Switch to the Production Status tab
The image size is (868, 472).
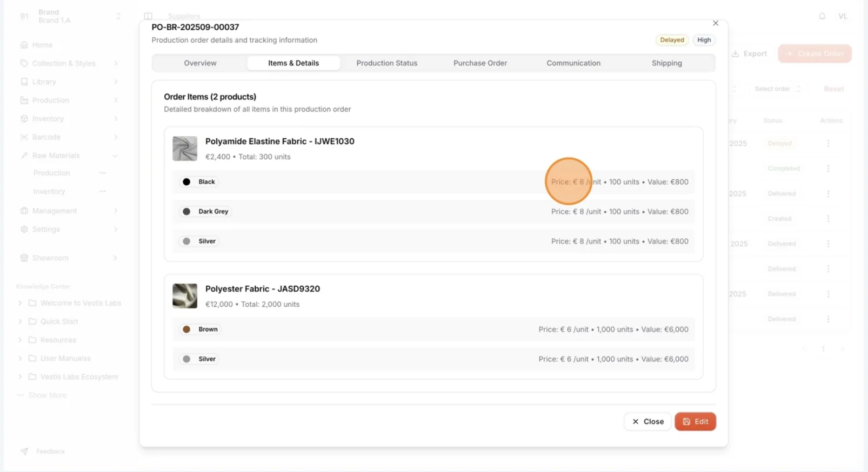pyautogui.click(x=387, y=63)
